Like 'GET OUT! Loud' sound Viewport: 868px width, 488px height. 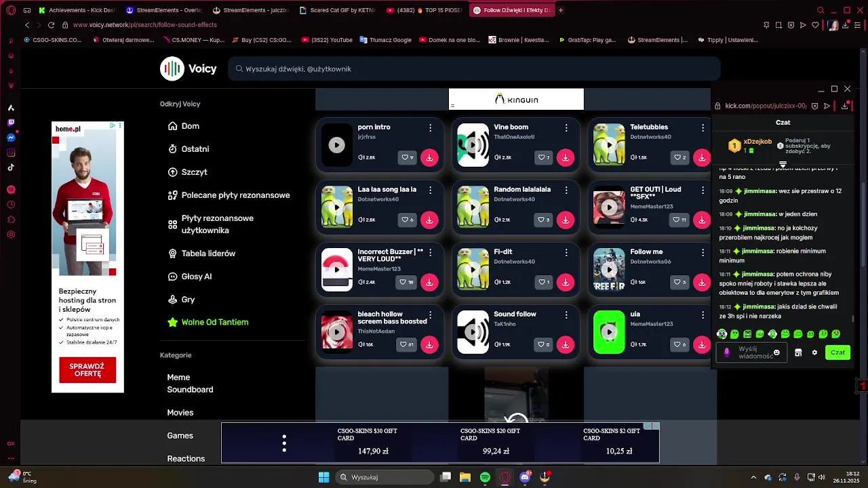click(680, 220)
